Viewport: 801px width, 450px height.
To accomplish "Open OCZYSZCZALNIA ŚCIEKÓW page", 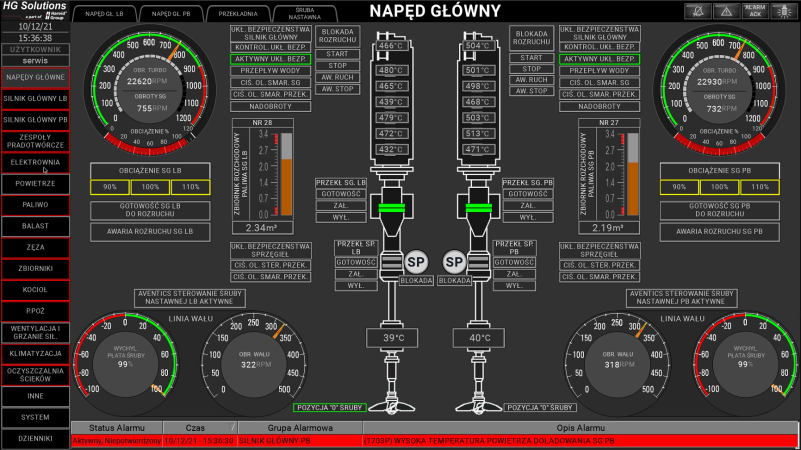I will pyautogui.click(x=35, y=375).
